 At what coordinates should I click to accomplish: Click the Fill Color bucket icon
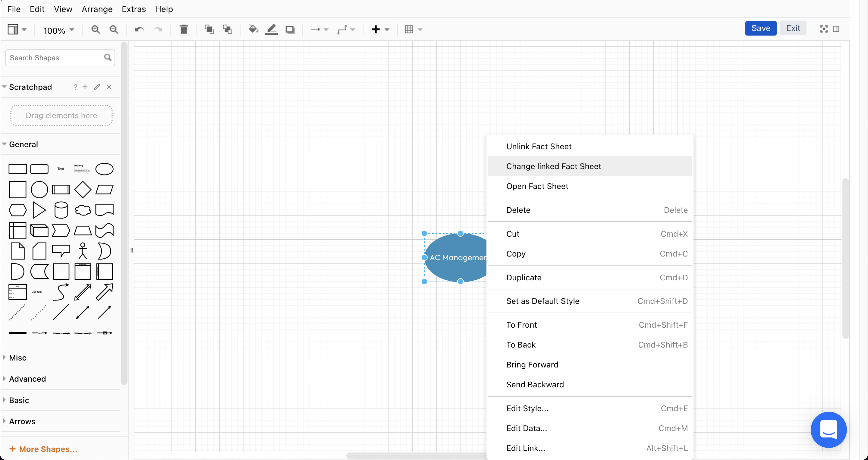253,30
